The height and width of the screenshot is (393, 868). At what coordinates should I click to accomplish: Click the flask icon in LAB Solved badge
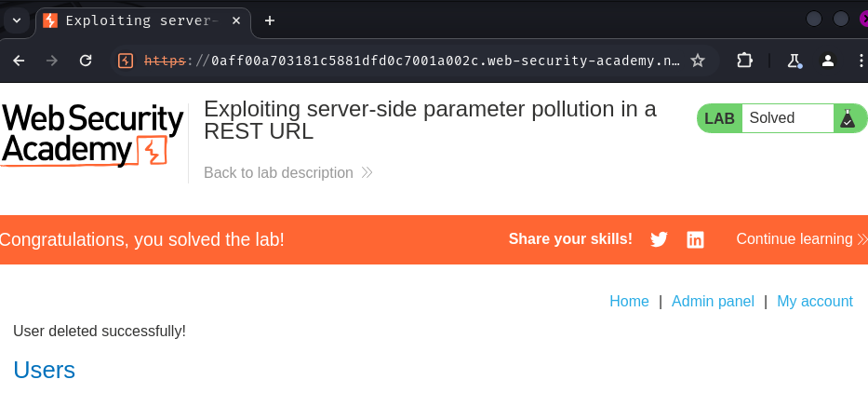point(848,118)
